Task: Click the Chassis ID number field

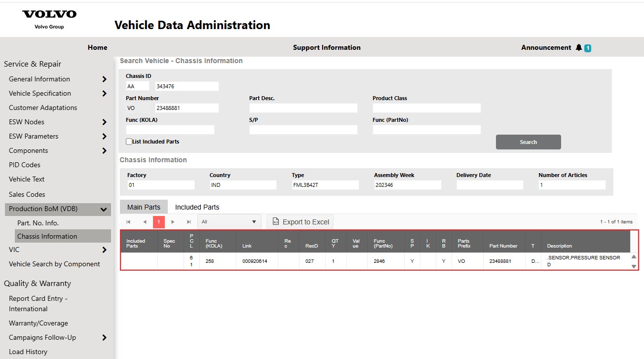Action: coord(187,86)
